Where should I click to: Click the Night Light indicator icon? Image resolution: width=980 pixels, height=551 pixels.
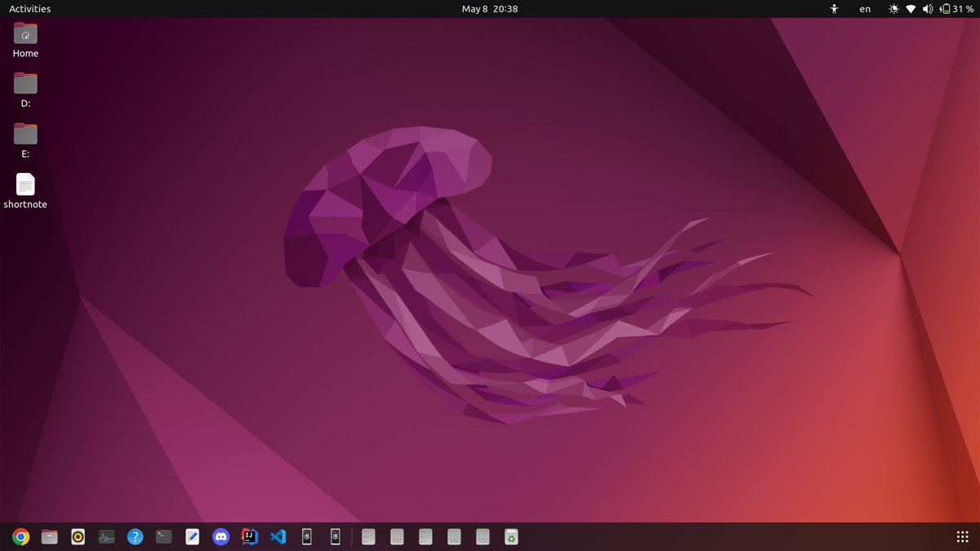pyautogui.click(x=894, y=9)
